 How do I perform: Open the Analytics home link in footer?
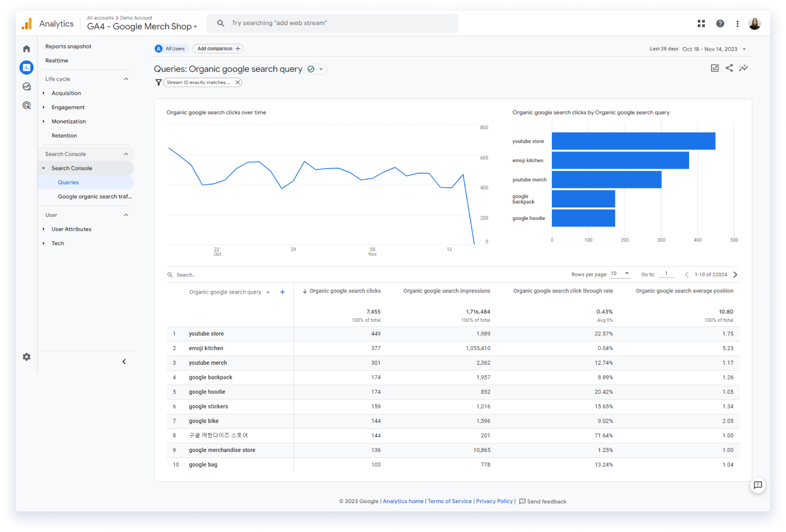[403, 502]
